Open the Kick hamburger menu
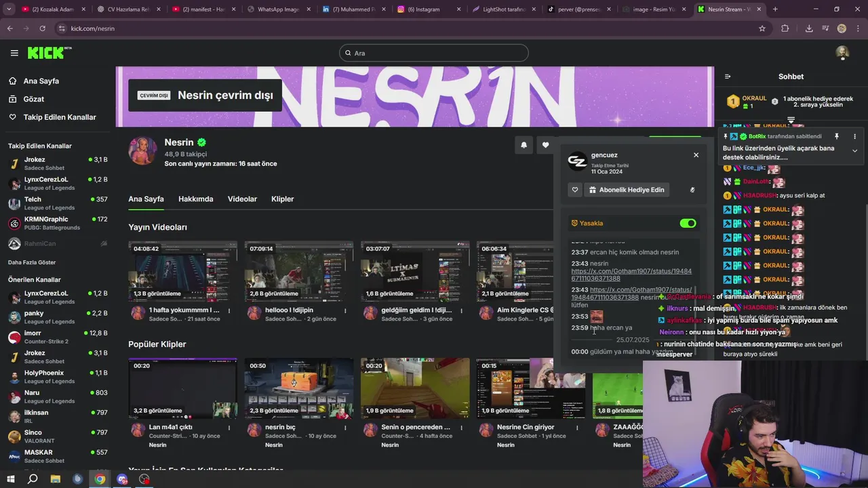 point(14,53)
